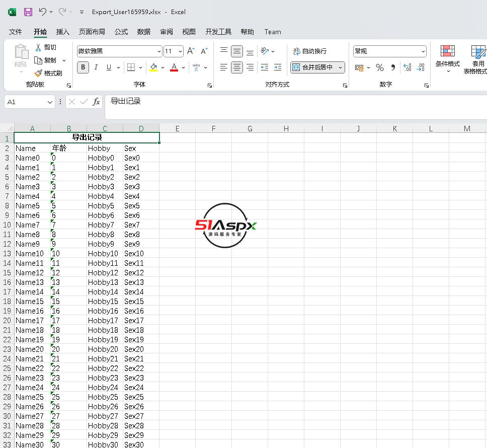The image size is (487, 448).
Task: Open Conditional Formatting (条件格式)
Action: pos(448,58)
